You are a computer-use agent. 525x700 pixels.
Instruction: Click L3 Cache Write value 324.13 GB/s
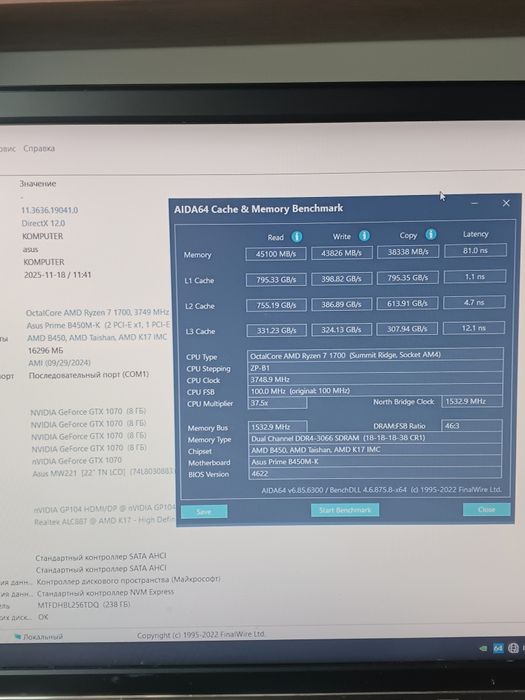point(342,329)
